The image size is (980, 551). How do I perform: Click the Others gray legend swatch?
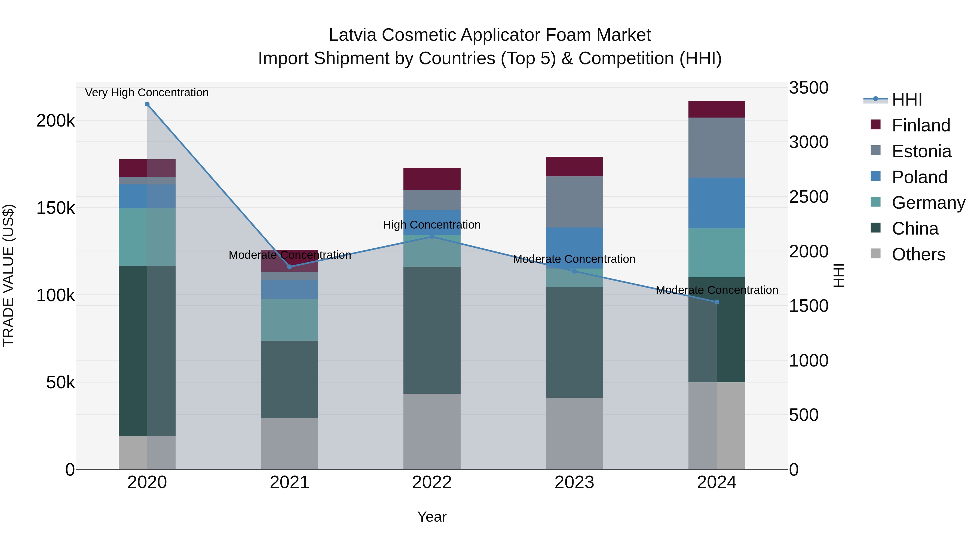coord(875,253)
